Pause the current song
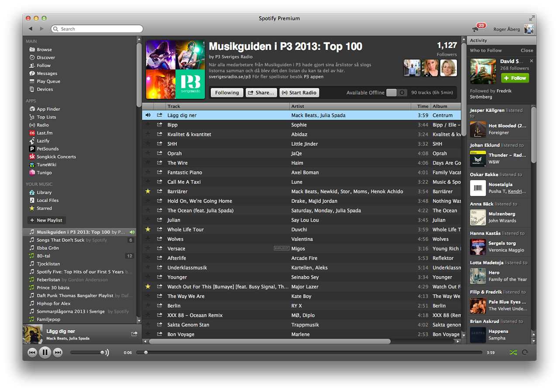Viewport: 559px width, 392px height. coord(45,353)
